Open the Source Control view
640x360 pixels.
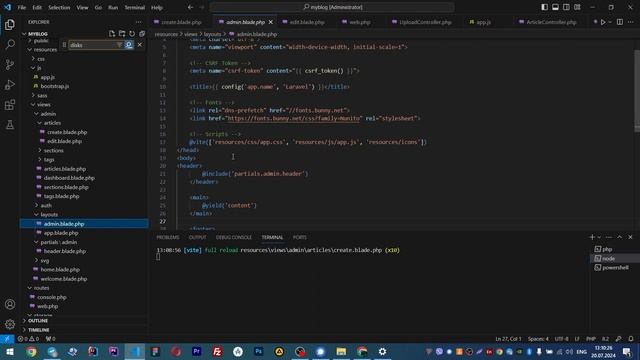tap(10, 64)
